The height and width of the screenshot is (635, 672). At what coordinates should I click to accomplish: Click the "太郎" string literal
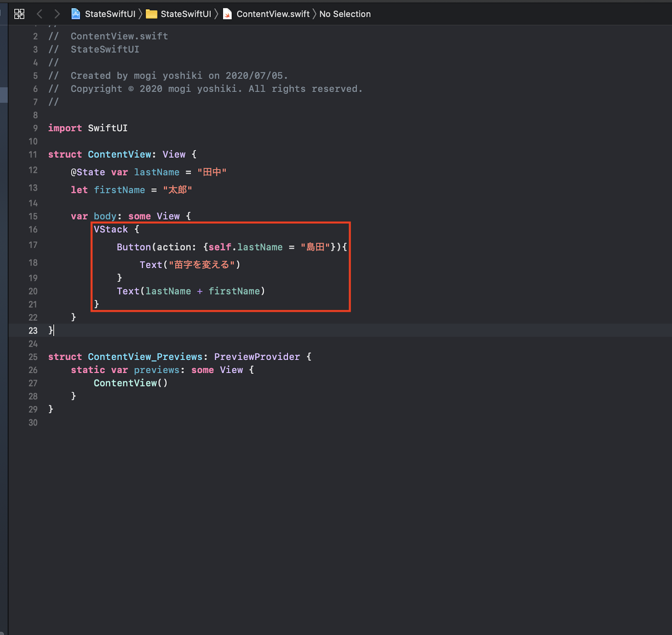(x=177, y=190)
